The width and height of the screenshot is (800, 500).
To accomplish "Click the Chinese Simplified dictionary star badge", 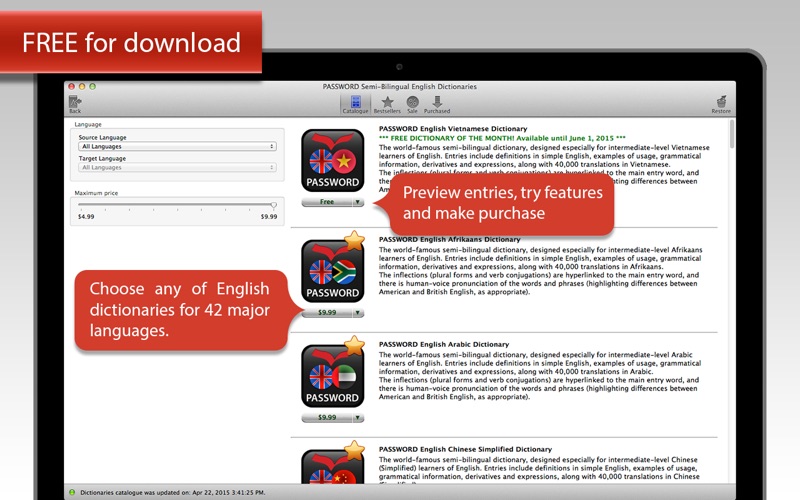I will (x=354, y=451).
